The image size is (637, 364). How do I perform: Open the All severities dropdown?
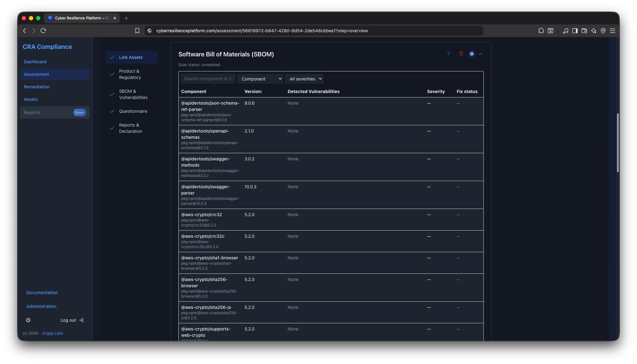[304, 79]
